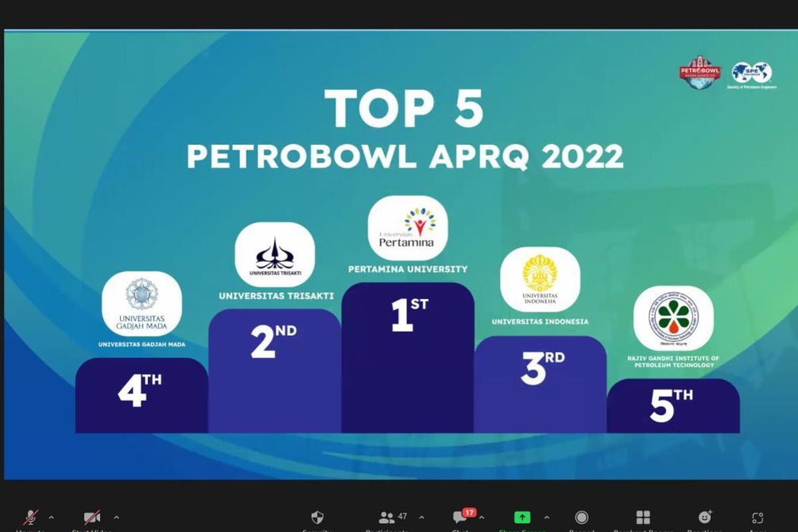
Task: Click 'RAJIV GANDHI INSTITUTE OF PETROLEUM TECHNOLOGY' caption
Action: (x=673, y=362)
